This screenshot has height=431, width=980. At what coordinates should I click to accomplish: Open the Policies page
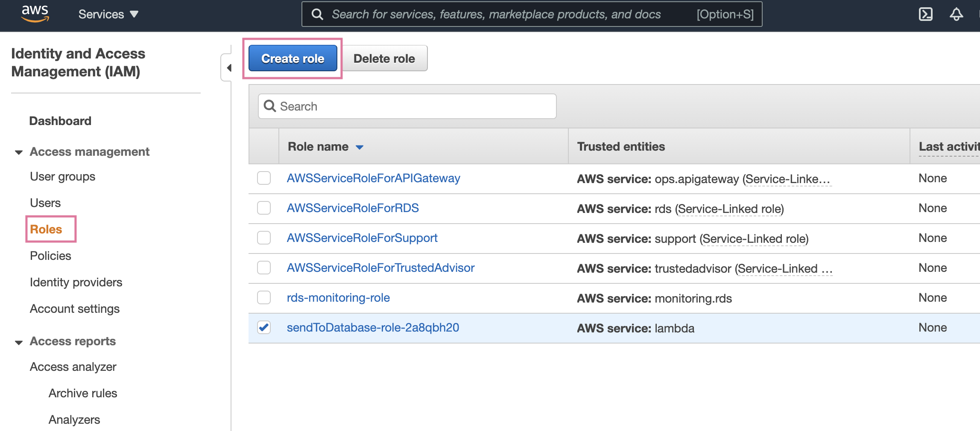coord(50,256)
